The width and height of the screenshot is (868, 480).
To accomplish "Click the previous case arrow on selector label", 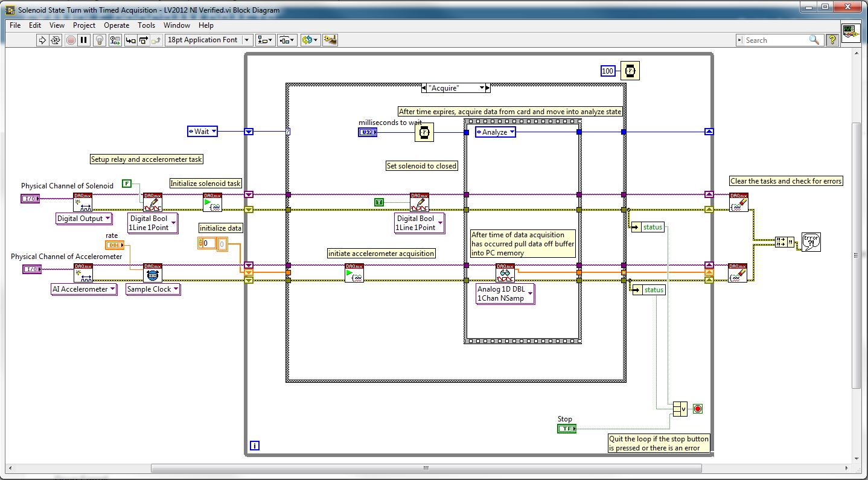I will point(426,88).
